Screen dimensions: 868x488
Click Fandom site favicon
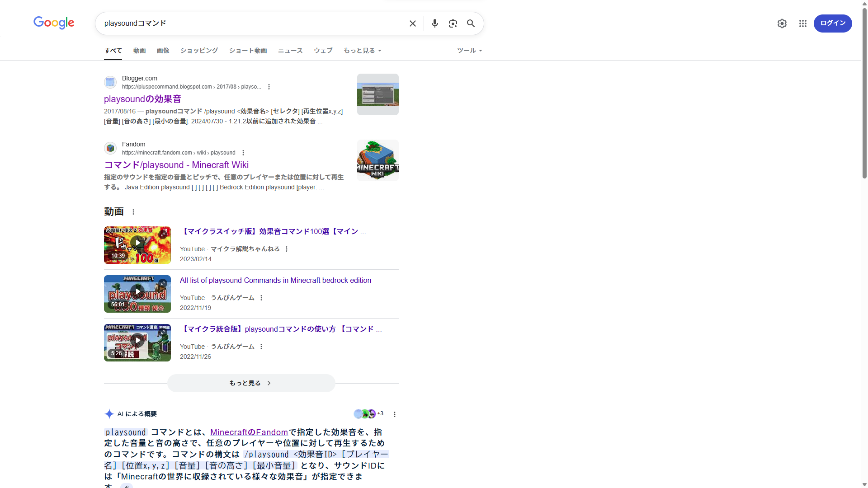[x=110, y=148]
